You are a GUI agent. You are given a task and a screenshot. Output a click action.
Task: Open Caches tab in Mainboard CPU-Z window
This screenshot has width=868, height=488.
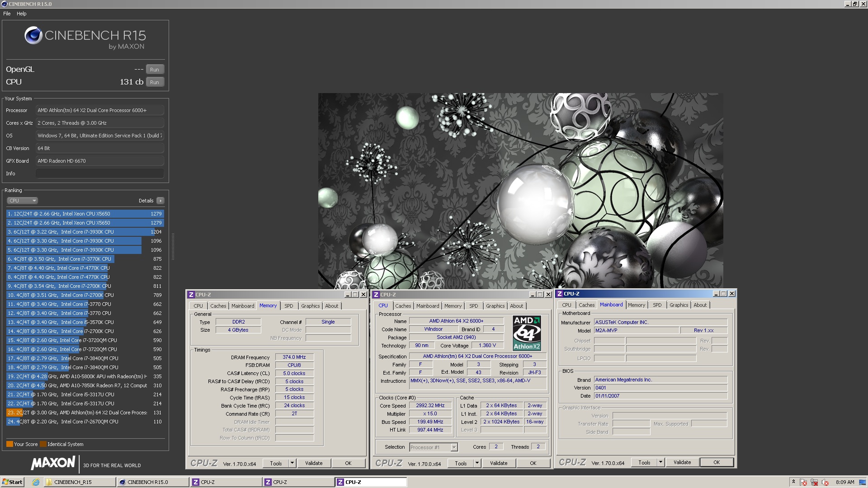click(587, 305)
